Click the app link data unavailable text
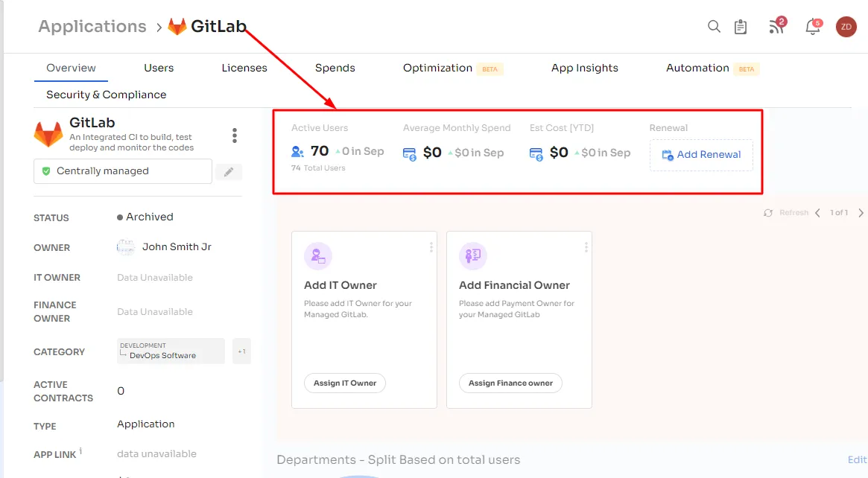This screenshot has height=478, width=868. 156,453
